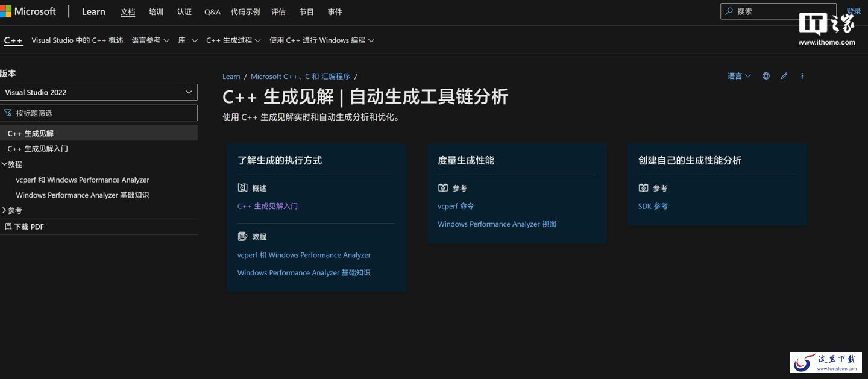Image resolution: width=868 pixels, height=379 pixels.
Task: Click Microsoft C++、C 和 汇编程序 breadcrumb
Action: click(x=300, y=77)
